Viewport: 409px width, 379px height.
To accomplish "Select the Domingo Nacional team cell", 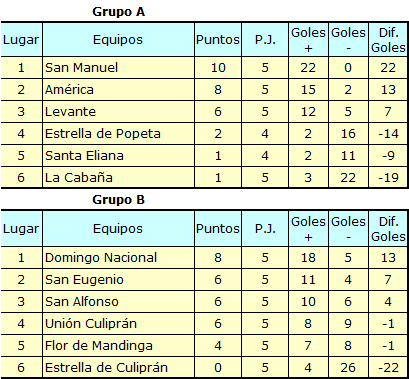I will click(x=118, y=258).
